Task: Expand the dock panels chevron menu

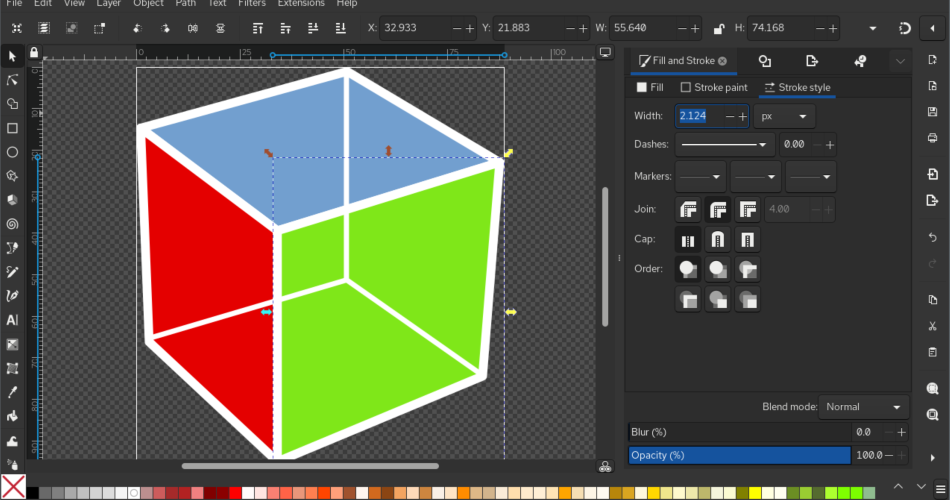Action: [900, 61]
